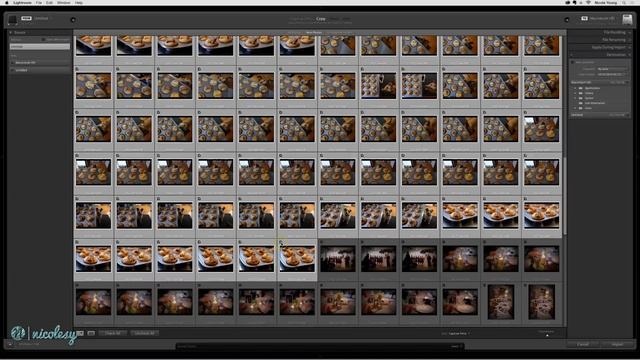The image size is (640, 360).
Task: Click the destination hard drive icon
Action: click(x=627, y=19)
